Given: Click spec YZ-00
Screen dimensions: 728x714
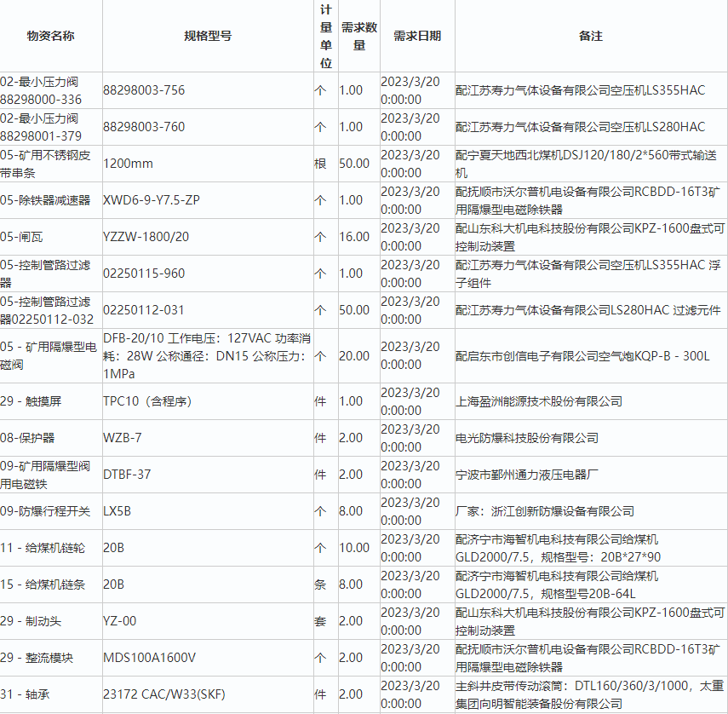Looking at the screenshot, I should coord(208,622).
